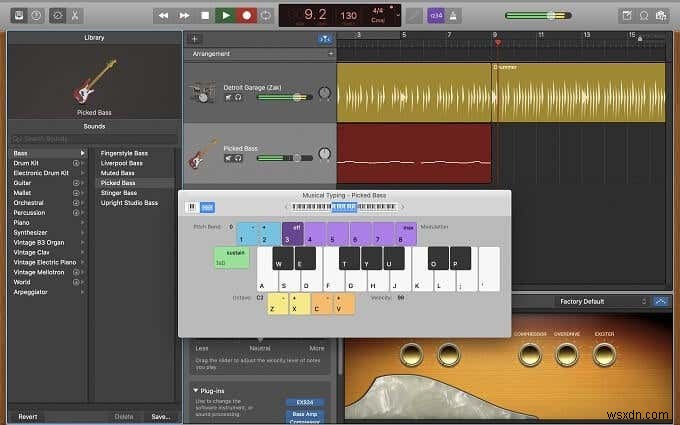The image size is (680, 425).
Task: Open Quick Help button in toolbar
Action: point(36,16)
